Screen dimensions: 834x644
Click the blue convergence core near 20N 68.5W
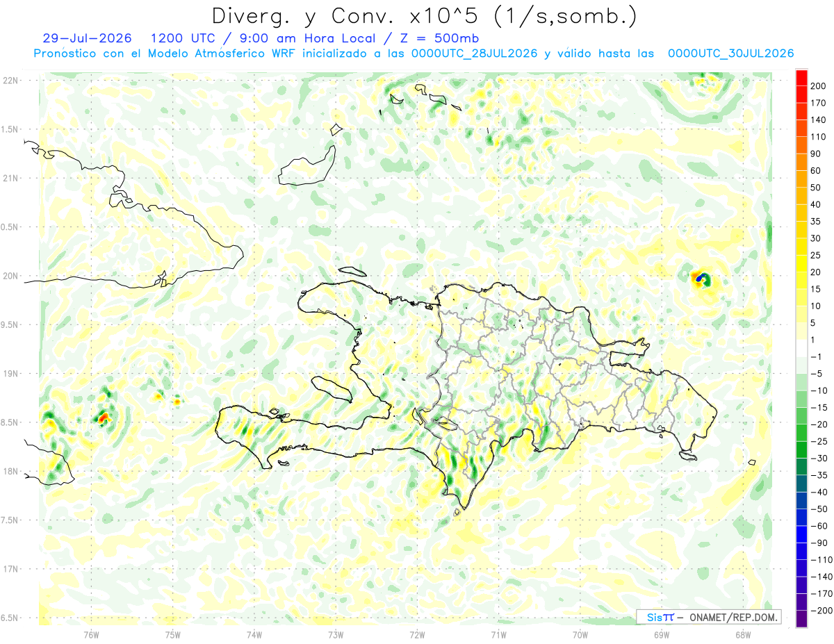(699, 279)
